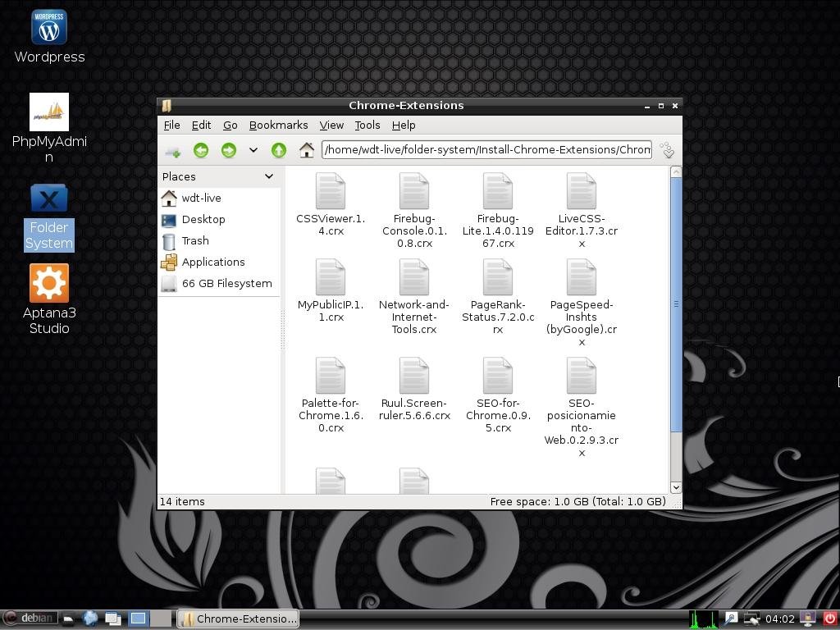
Task: Click the lock screen icon in tray
Action: point(809,619)
